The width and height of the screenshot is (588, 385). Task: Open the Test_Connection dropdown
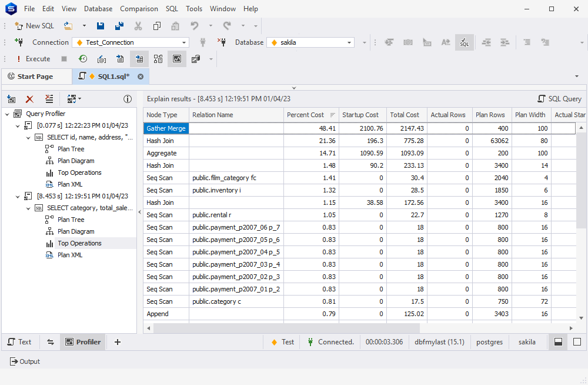184,42
